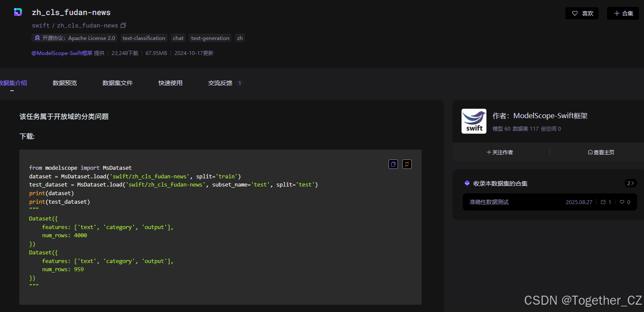This screenshot has height=312, width=644.
Task: Open the 数据集文件 tab
Action: [x=118, y=83]
